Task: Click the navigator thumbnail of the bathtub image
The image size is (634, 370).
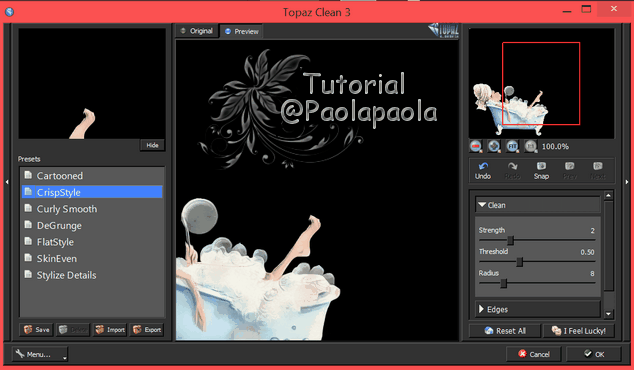Action: tap(541, 83)
